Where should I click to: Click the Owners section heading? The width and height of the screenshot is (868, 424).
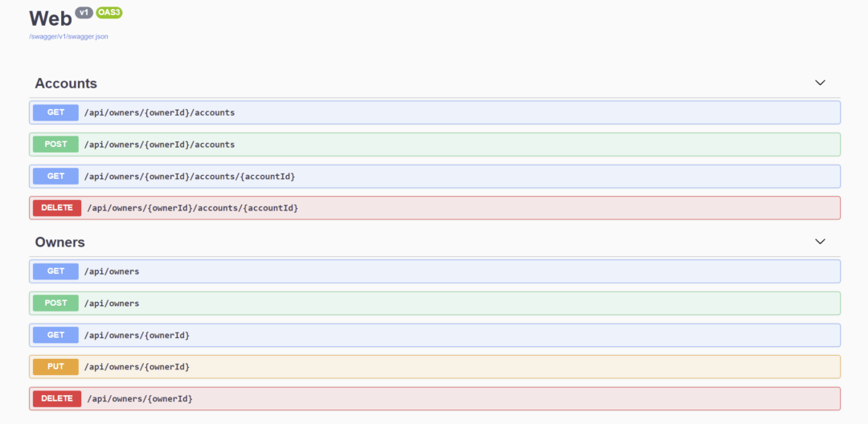click(x=59, y=242)
